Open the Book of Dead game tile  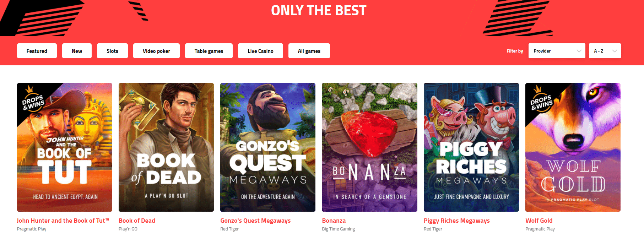[166, 147]
